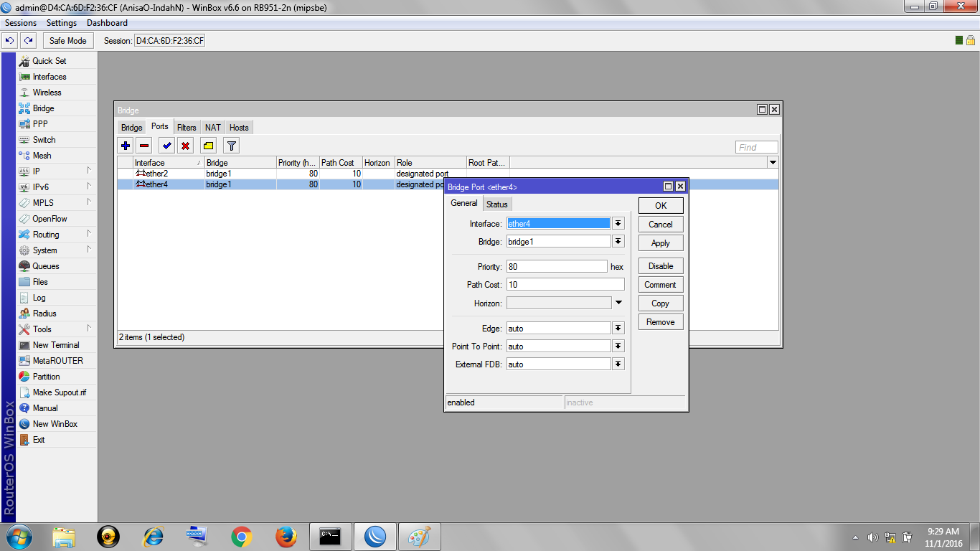Click the undo arrow in the top toolbar
Screen dimensions: 980x551
click(9, 40)
